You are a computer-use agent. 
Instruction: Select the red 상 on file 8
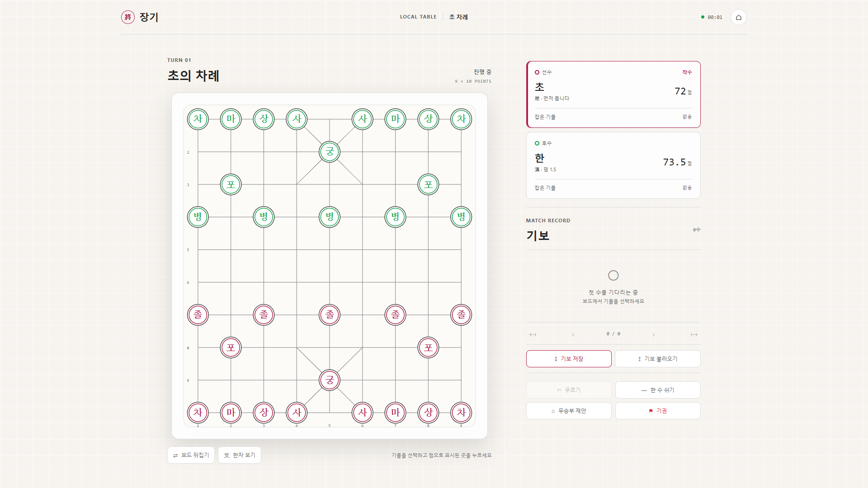tap(428, 413)
